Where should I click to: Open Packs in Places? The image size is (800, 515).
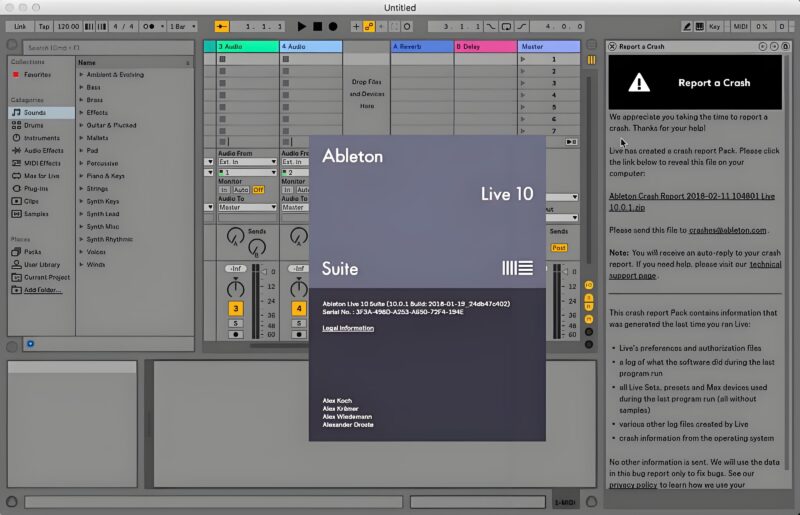tap(32, 252)
